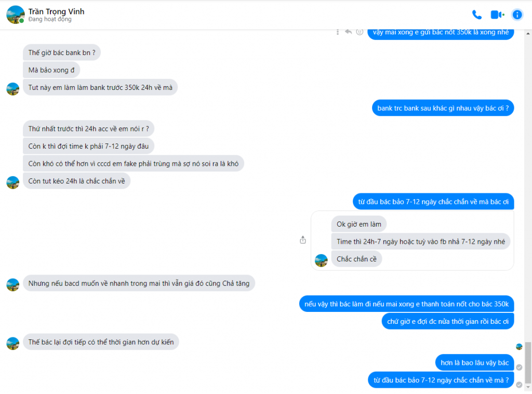Click the 'Nhưng nếu bacd muốn về nhanh' message
The width and height of the screenshot is (532, 394).
[x=139, y=284]
